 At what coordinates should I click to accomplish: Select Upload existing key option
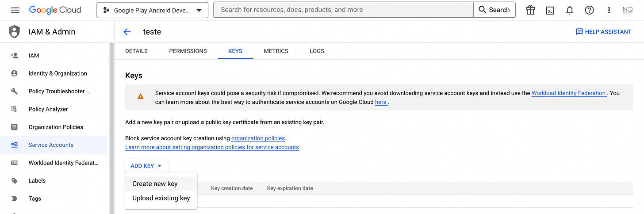coord(161,198)
